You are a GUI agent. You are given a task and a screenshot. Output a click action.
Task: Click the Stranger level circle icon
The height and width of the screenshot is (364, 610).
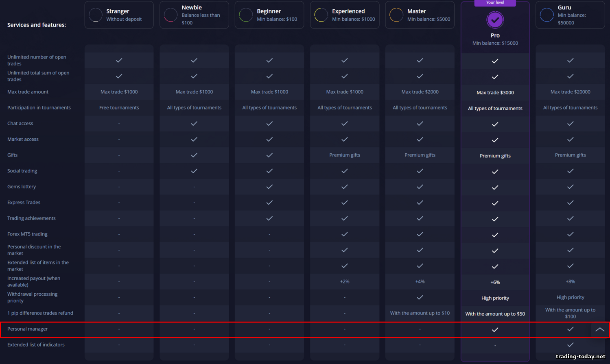95,15
